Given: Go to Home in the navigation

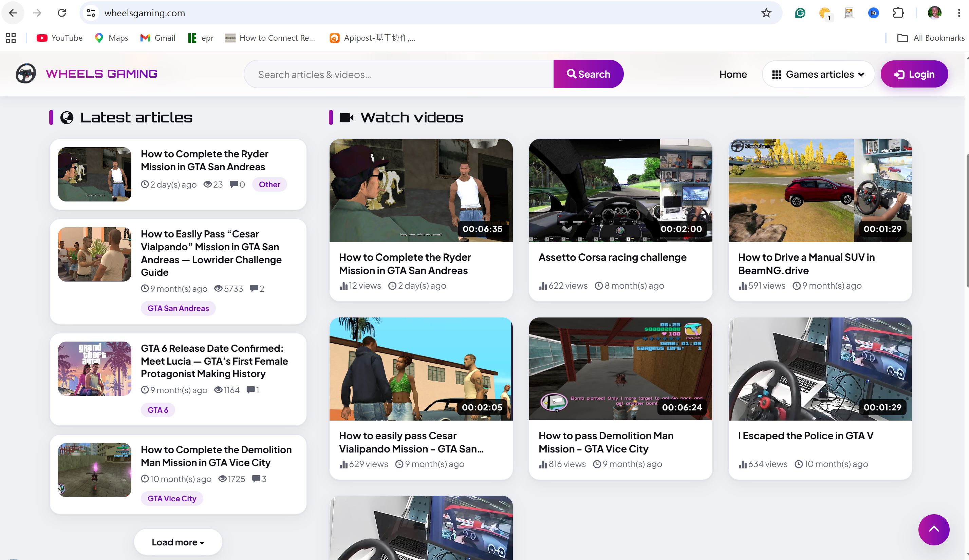Looking at the screenshot, I should 733,74.
